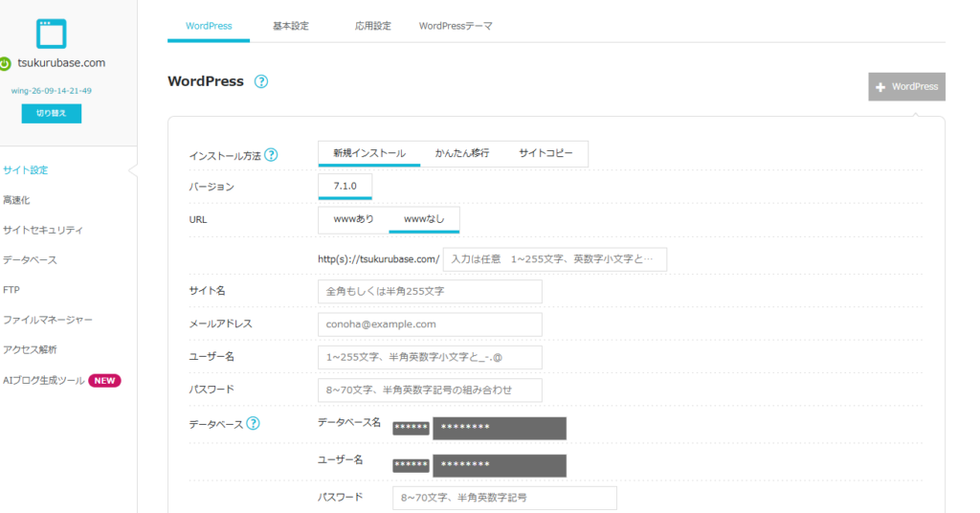Switch to the WordPress tab

(x=209, y=26)
